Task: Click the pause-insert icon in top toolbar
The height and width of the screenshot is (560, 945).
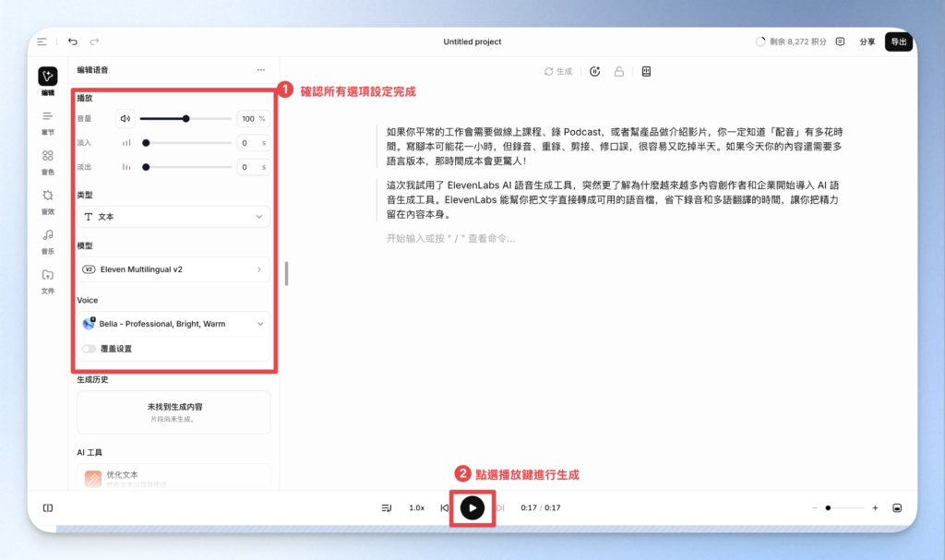Action: pos(595,71)
